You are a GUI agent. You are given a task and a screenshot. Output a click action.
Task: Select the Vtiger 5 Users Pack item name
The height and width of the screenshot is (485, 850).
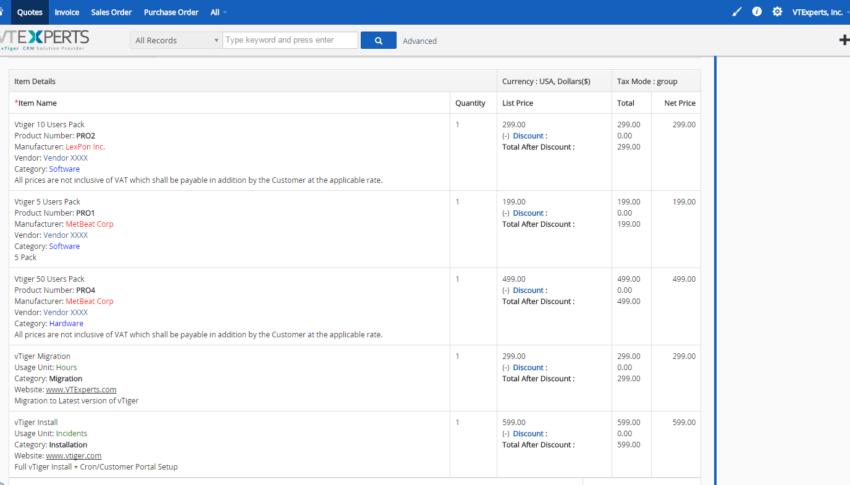[x=47, y=202]
